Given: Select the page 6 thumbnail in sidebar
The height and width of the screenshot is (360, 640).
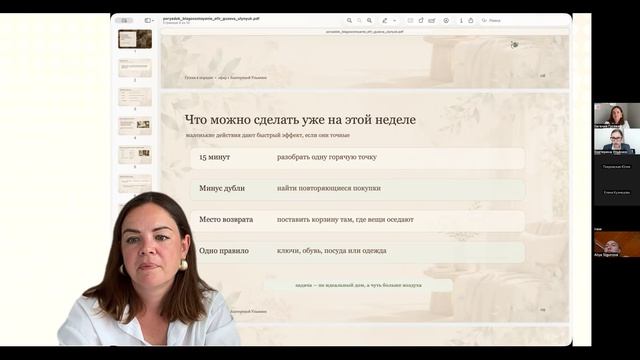Looking at the screenshot, I should [x=135, y=183].
